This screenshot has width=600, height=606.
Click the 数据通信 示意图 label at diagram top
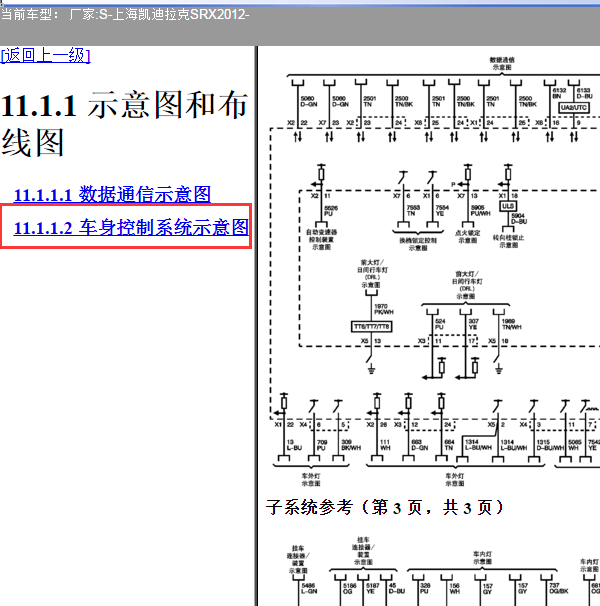point(502,63)
